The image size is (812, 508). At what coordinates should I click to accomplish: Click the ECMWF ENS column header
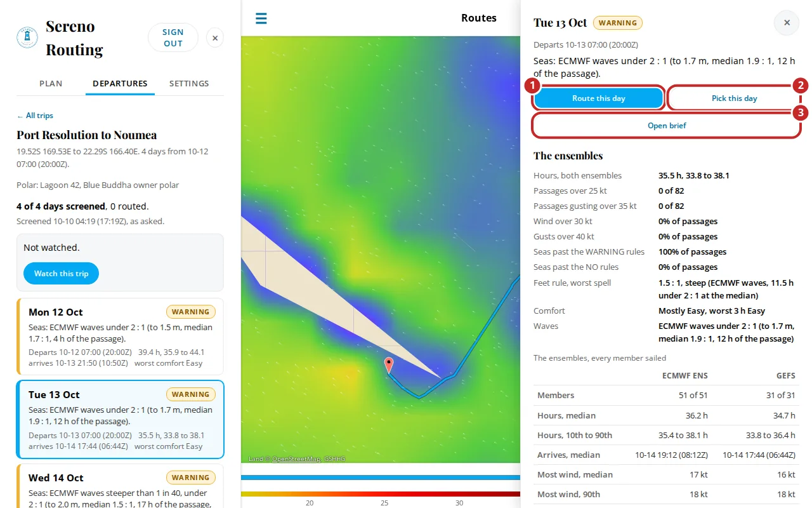[x=684, y=375]
